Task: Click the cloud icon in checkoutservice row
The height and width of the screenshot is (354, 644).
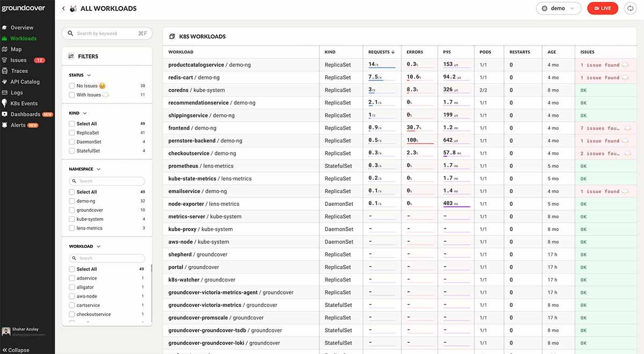Action: coord(627,153)
